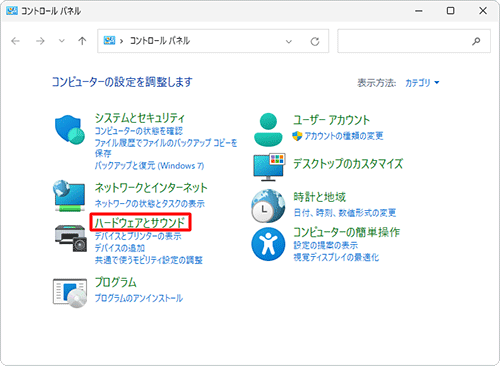Open システムとセキュリティ category

(140, 118)
